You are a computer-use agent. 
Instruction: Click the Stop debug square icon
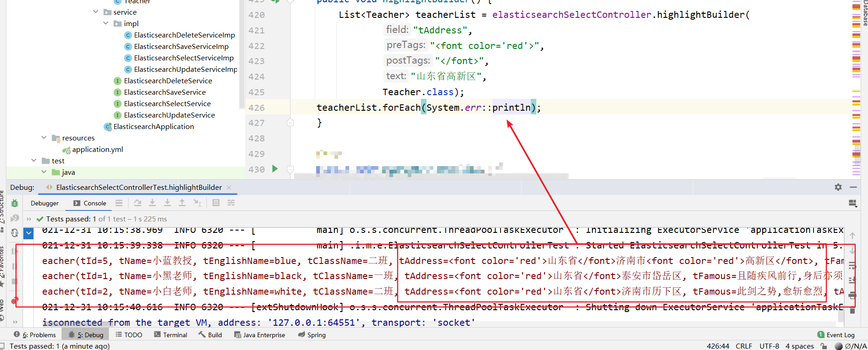[15, 281]
